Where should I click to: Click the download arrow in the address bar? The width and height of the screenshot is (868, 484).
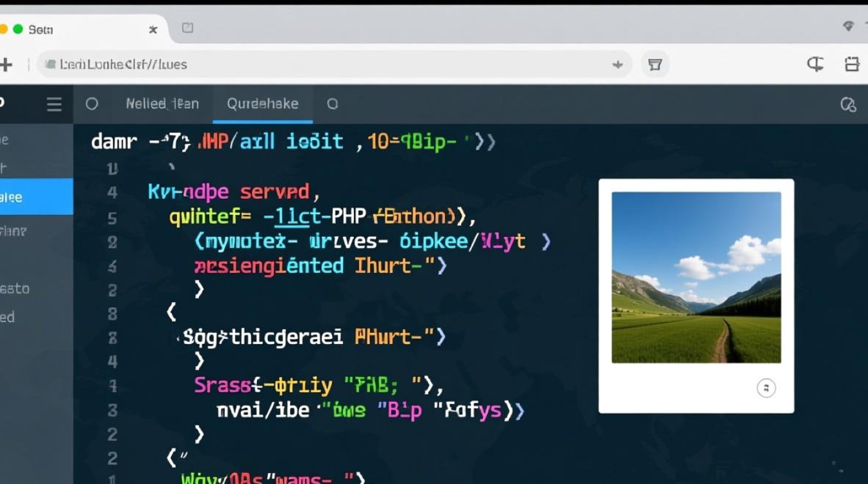click(x=617, y=65)
